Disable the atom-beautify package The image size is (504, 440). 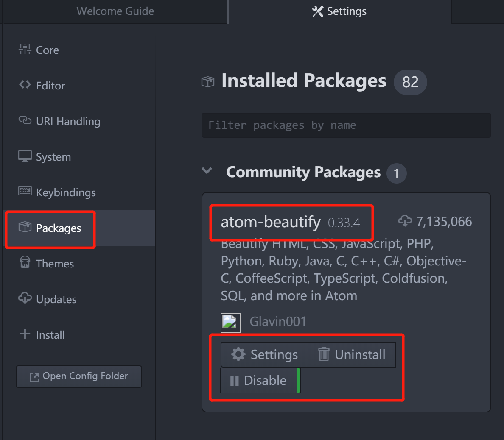click(x=259, y=381)
